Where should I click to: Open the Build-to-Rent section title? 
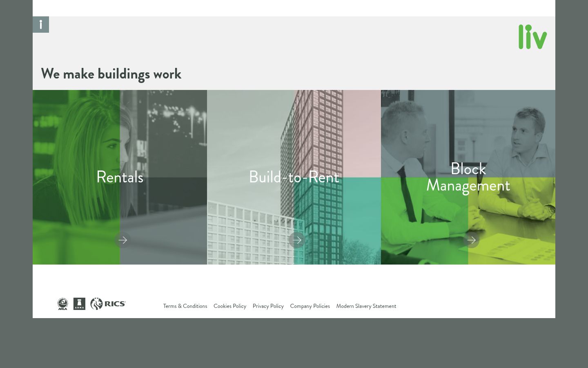(294, 177)
